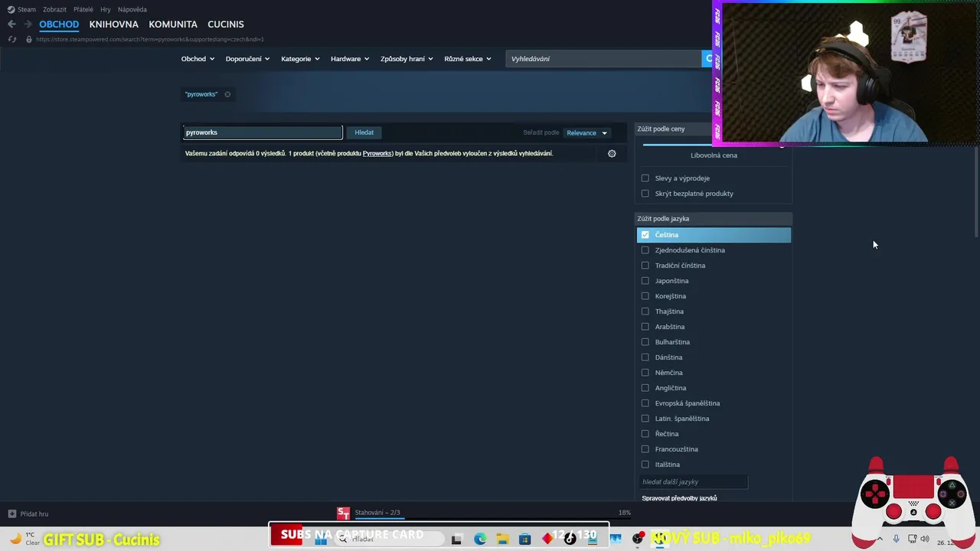Viewport: 980px width, 551px height.
Task: Click the blue store search magnifier button
Action: point(708,59)
